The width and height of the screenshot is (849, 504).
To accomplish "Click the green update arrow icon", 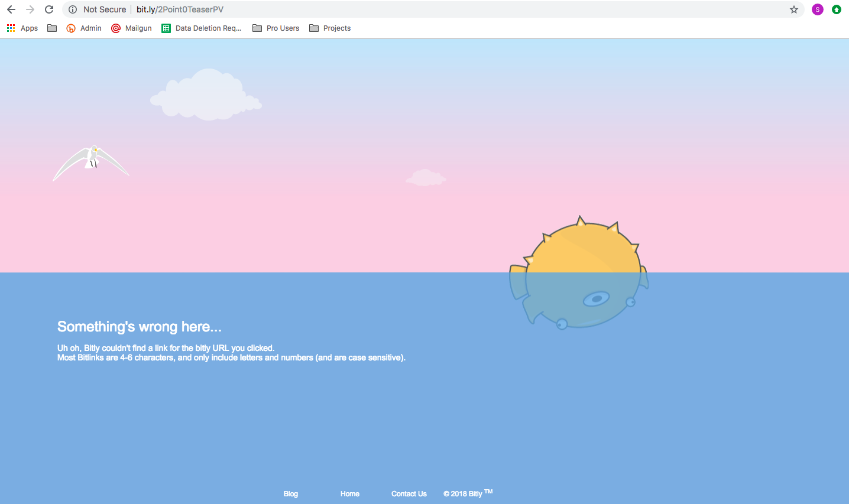I will [x=837, y=9].
